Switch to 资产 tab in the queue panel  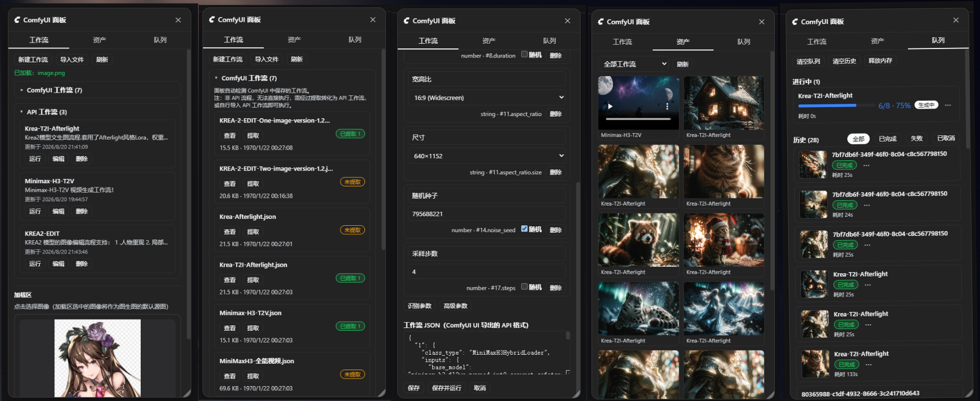coord(877,41)
